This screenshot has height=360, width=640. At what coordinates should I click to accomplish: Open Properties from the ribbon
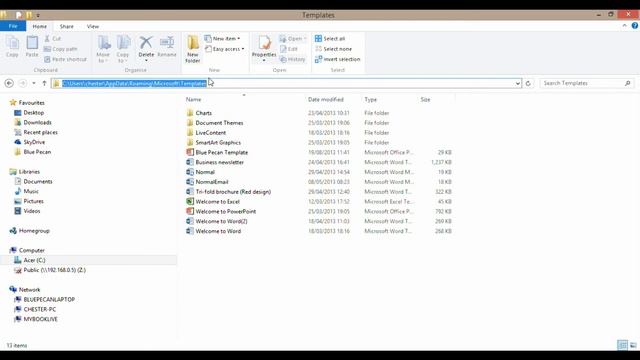[x=264, y=48]
